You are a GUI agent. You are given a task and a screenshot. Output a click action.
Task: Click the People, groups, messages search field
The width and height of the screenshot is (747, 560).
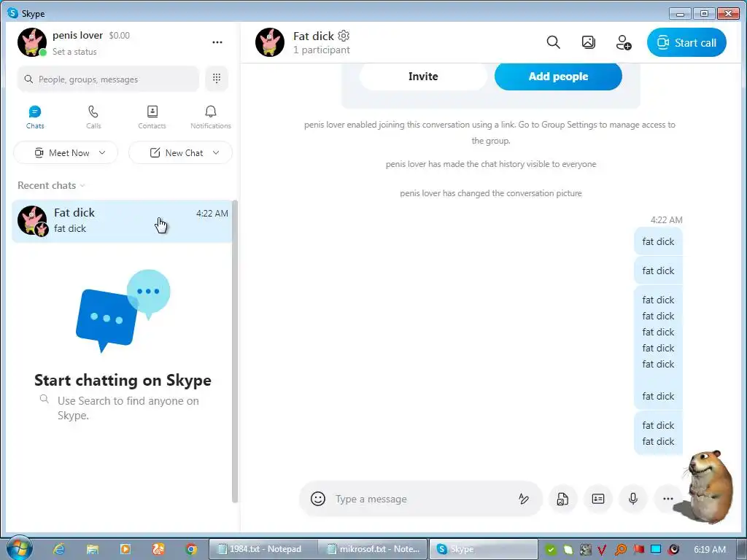(x=108, y=79)
